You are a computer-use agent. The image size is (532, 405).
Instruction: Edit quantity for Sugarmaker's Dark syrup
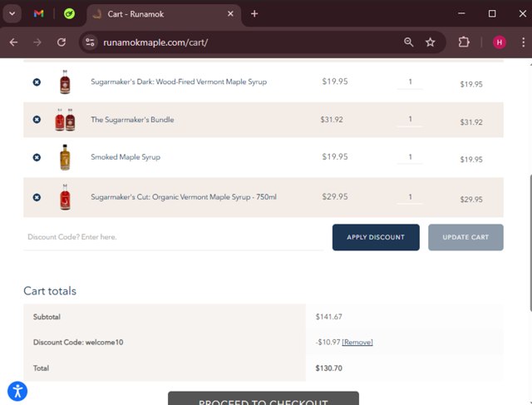(410, 81)
